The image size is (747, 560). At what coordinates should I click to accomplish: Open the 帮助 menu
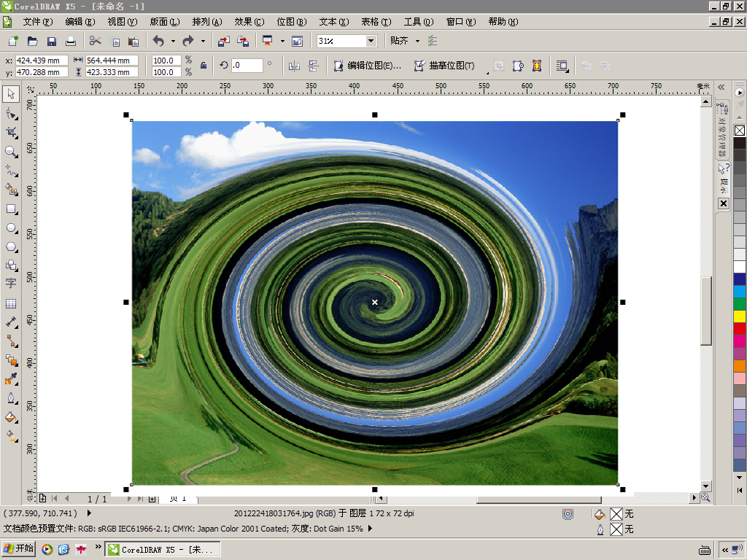503,22
